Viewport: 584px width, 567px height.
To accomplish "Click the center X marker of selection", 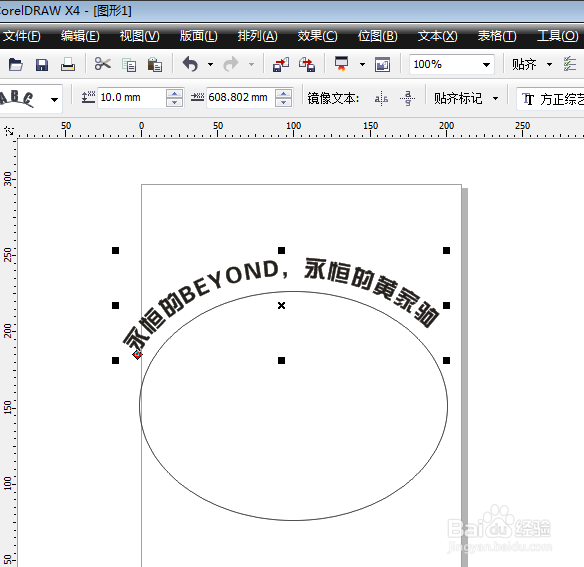I will [281, 305].
